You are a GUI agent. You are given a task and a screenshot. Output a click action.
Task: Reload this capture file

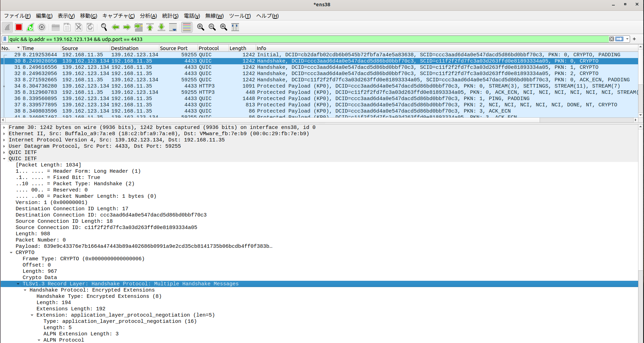90,27
